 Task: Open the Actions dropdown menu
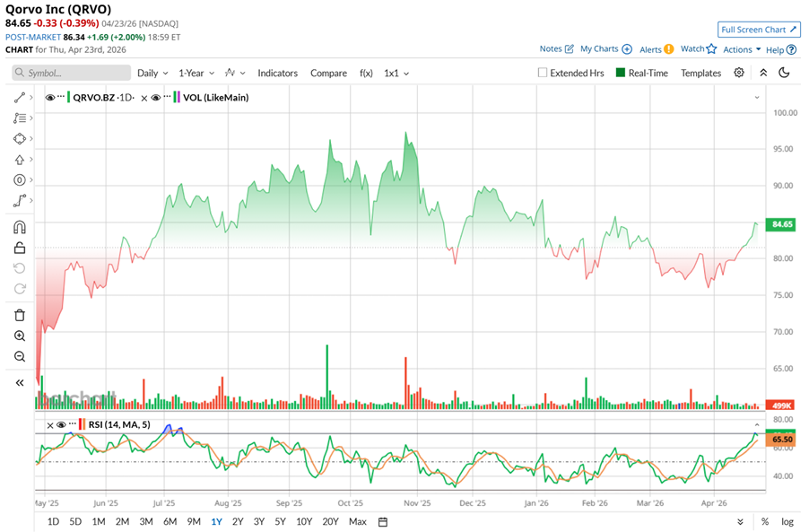click(x=742, y=49)
